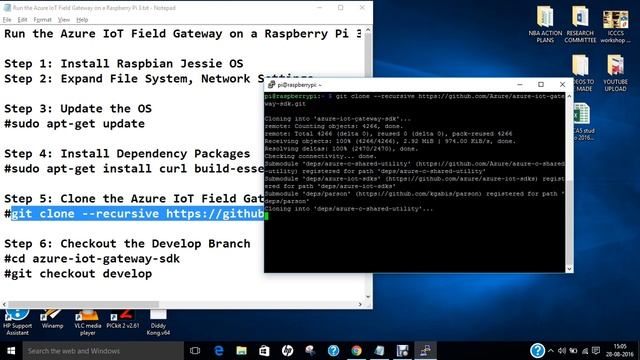Click Notepad's horizontal scrollbar thumb
This screenshot has width=640, height=360.
pos(83,304)
